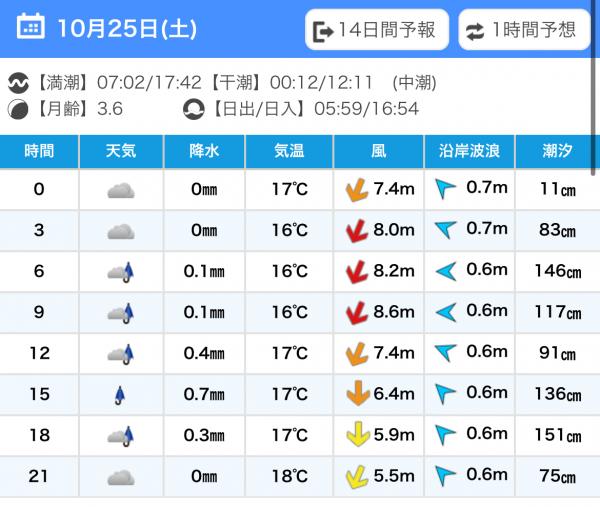Viewport: 600px width, 507px height.
Task: Click the cloudy weather icon at 0時
Action: pyautogui.click(x=121, y=190)
